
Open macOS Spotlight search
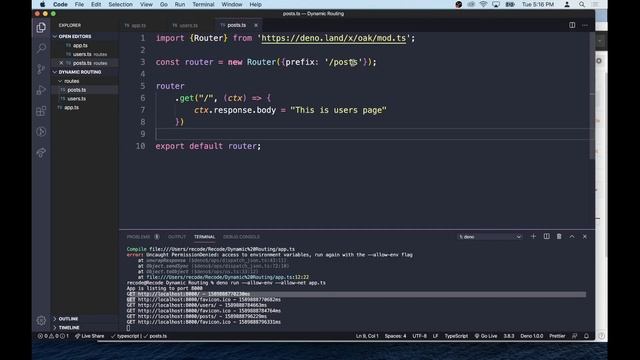tap(582, 4)
